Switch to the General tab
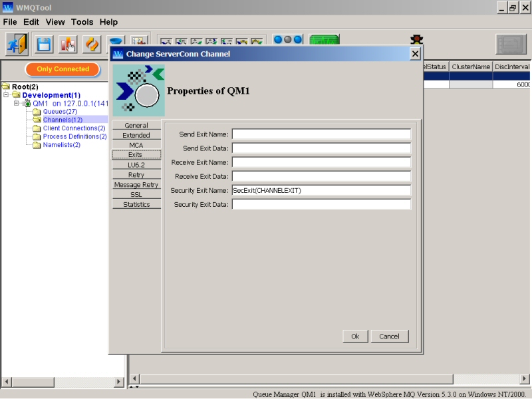The image size is (532, 399). (x=136, y=125)
